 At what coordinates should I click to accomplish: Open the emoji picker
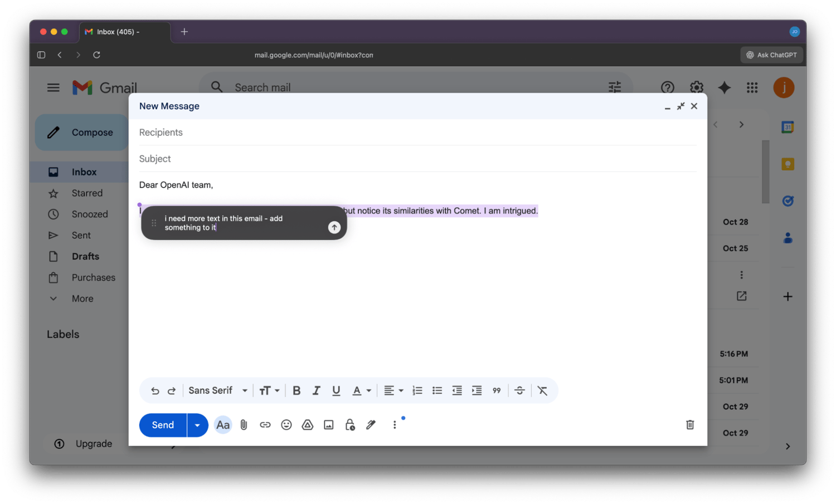pos(286,425)
